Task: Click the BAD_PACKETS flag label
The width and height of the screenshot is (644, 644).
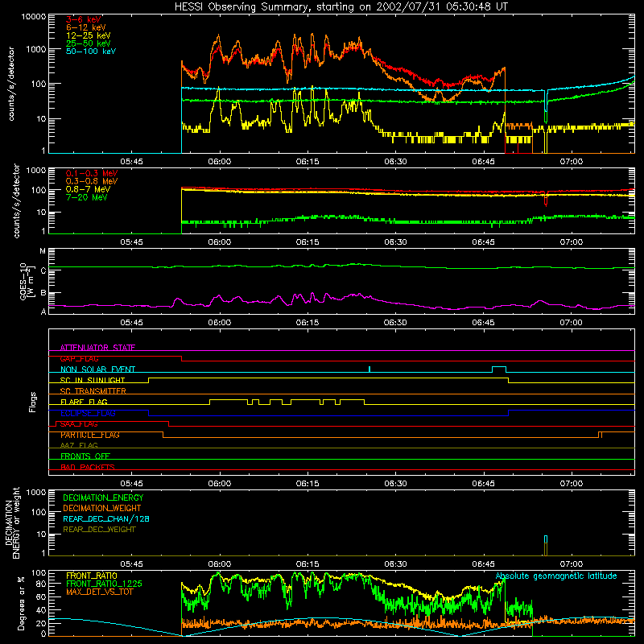Action: (88, 467)
